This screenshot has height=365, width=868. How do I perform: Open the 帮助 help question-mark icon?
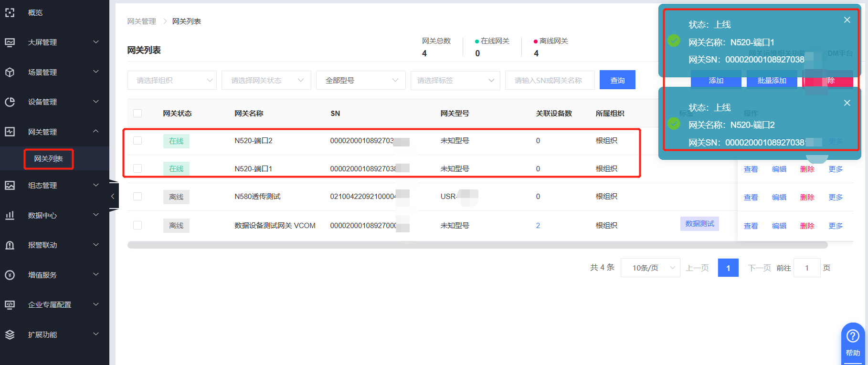click(x=853, y=336)
